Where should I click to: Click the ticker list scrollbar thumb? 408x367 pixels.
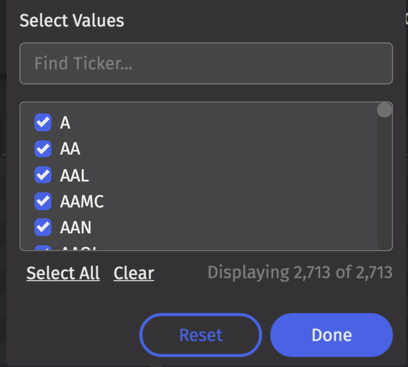pos(384,110)
